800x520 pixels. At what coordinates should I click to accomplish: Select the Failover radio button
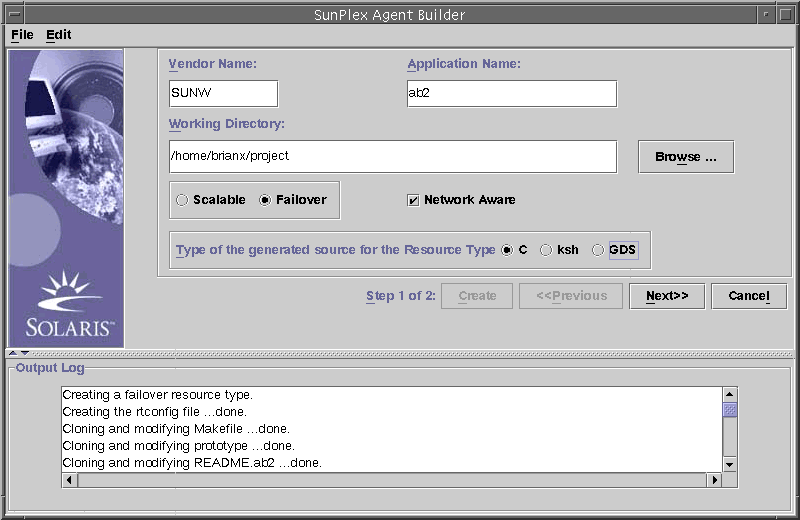click(293, 200)
